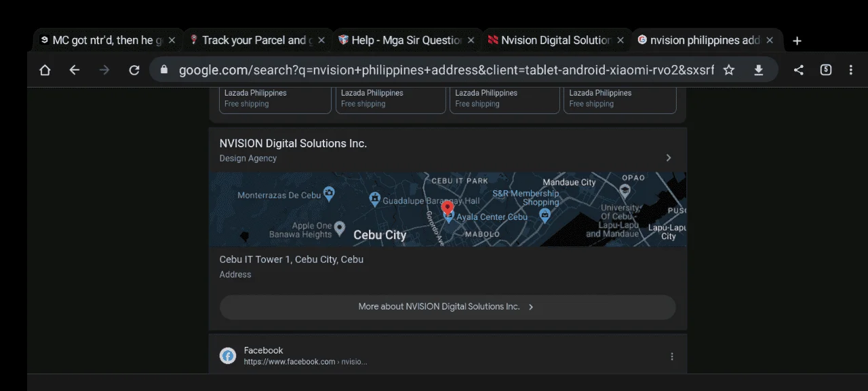Navigate back to previous page
This screenshot has width=868, height=391.
pos(75,70)
